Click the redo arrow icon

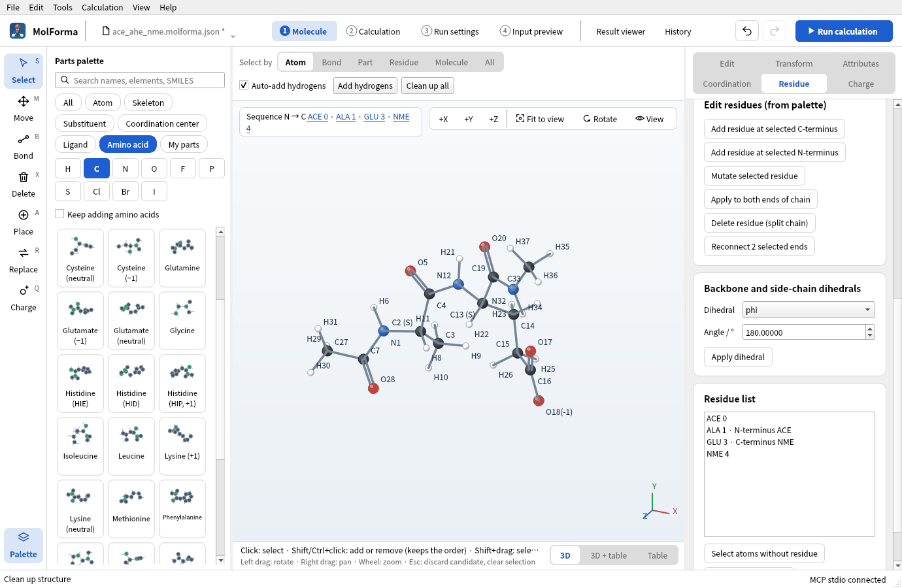coord(775,31)
